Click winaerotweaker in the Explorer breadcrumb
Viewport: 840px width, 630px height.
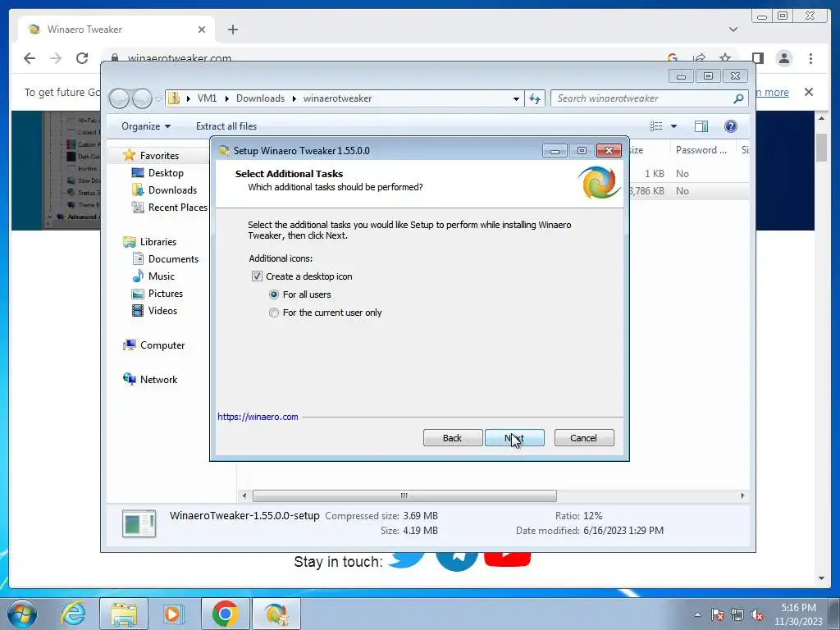(x=337, y=98)
